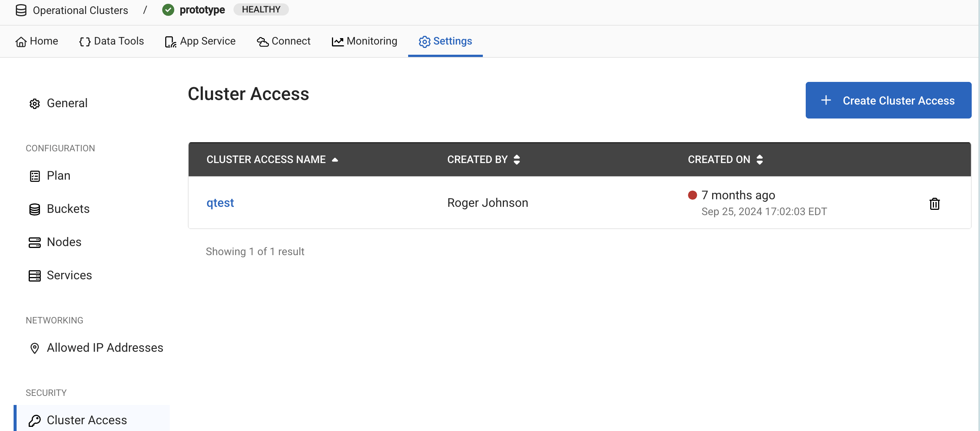980x431 pixels.
Task: Click the Allowed IP Addresses pin icon
Action: (x=35, y=348)
